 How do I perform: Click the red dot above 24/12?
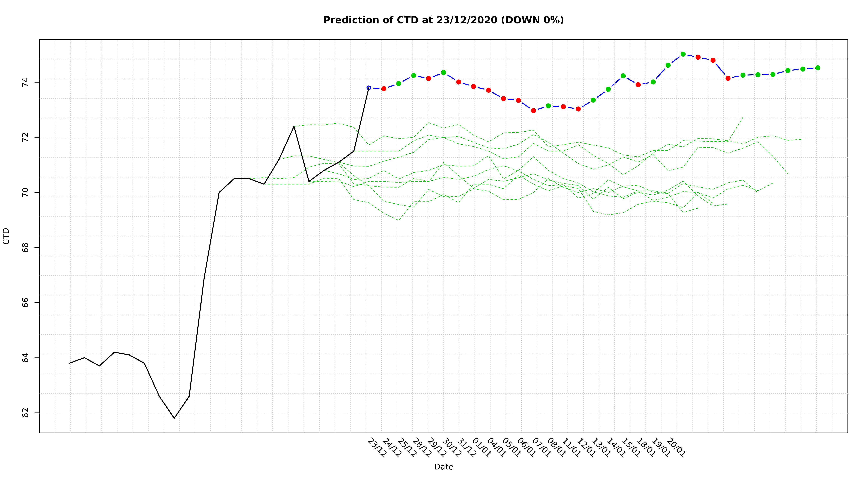pos(384,89)
